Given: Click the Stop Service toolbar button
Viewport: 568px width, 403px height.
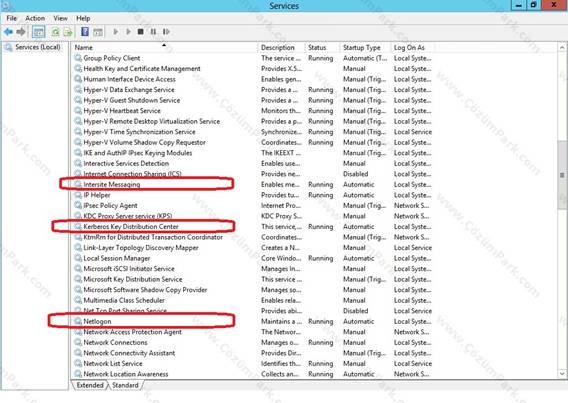Looking at the screenshot, I should click(141, 32).
